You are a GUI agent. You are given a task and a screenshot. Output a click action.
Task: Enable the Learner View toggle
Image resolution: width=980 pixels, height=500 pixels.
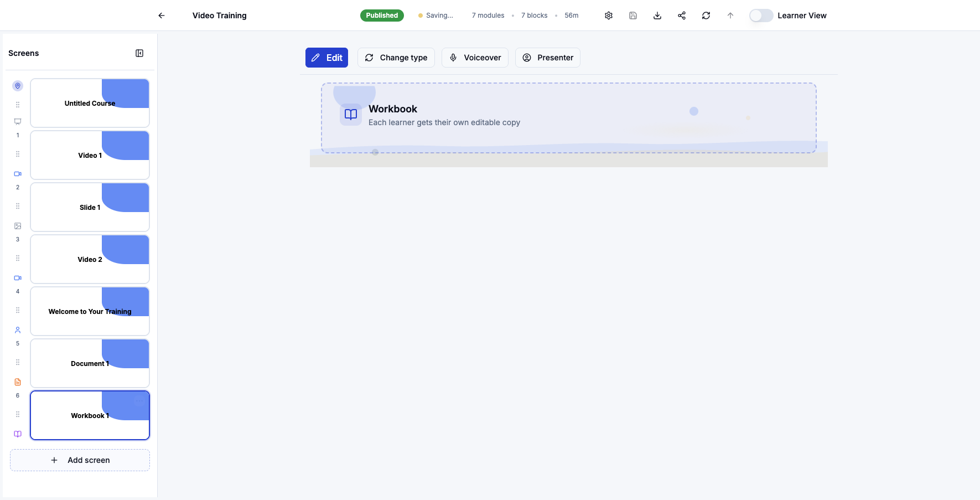tap(761, 15)
